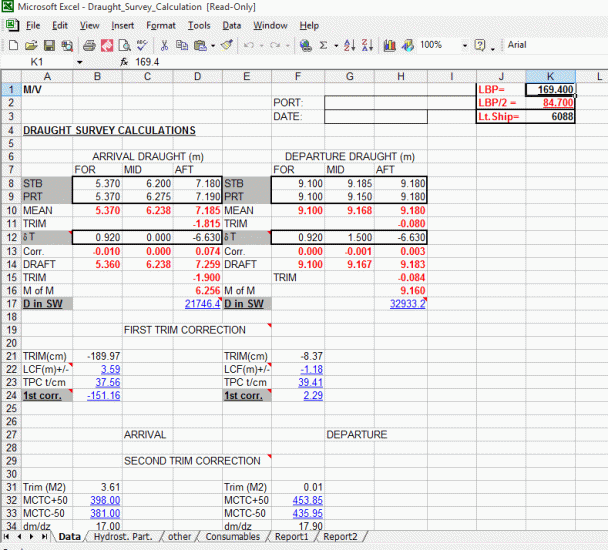This screenshot has height=550, width=608.
Task: Open the Zoom 100% dropdown
Action: tap(462, 45)
